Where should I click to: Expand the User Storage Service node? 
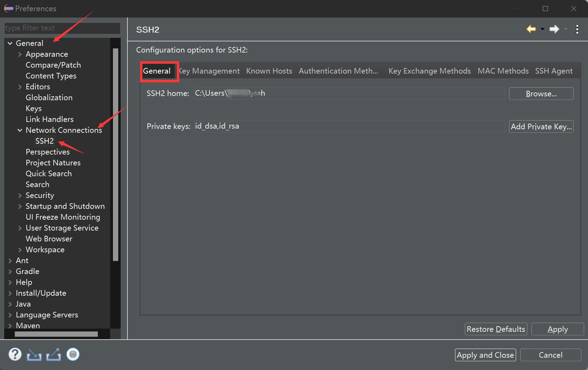click(20, 228)
